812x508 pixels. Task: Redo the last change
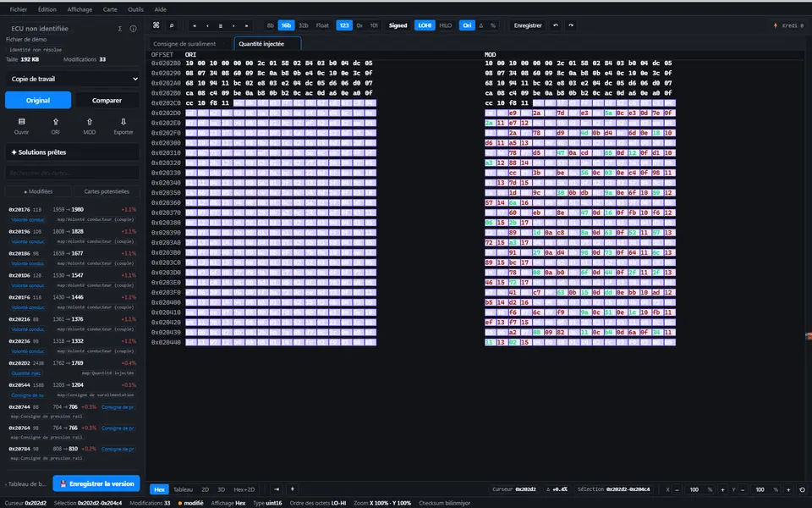tap(571, 25)
